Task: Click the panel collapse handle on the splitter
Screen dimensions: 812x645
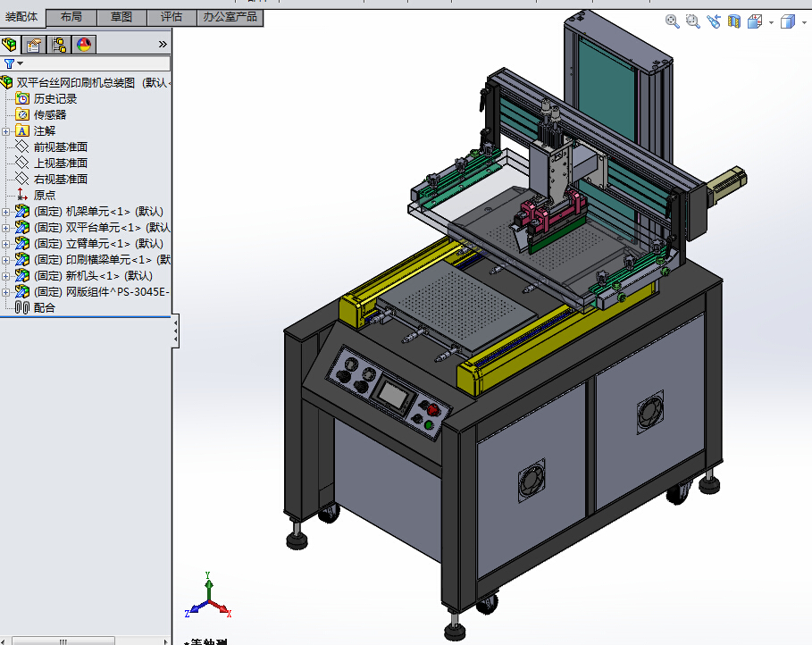Action: (x=176, y=331)
